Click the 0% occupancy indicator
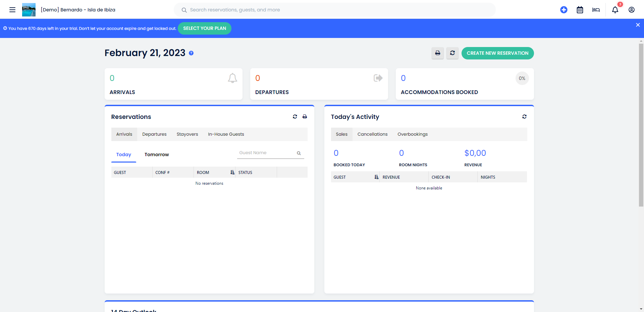 click(x=522, y=78)
